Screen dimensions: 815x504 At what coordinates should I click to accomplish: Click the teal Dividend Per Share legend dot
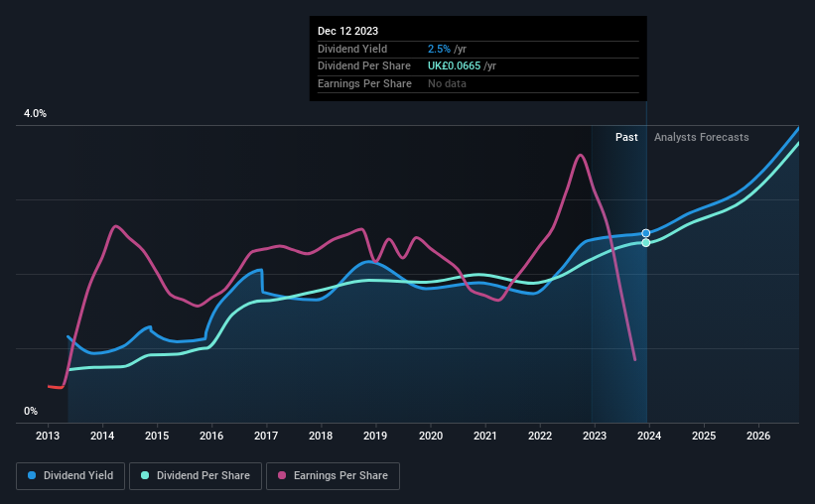[x=145, y=475]
